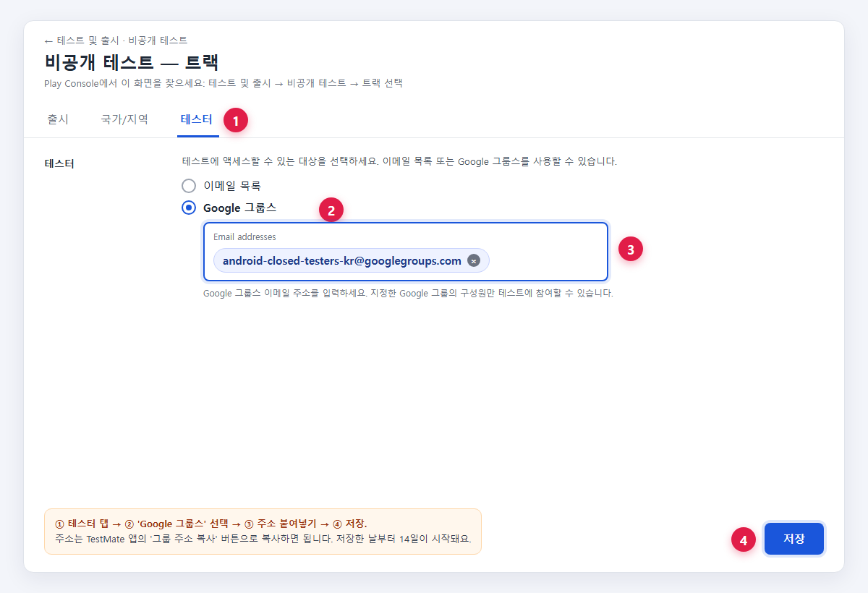Viewport: 868px width, 593px height.
Task: Open the 비공개 테스트 breadcrumb link
Action: (x=158, y=40)
